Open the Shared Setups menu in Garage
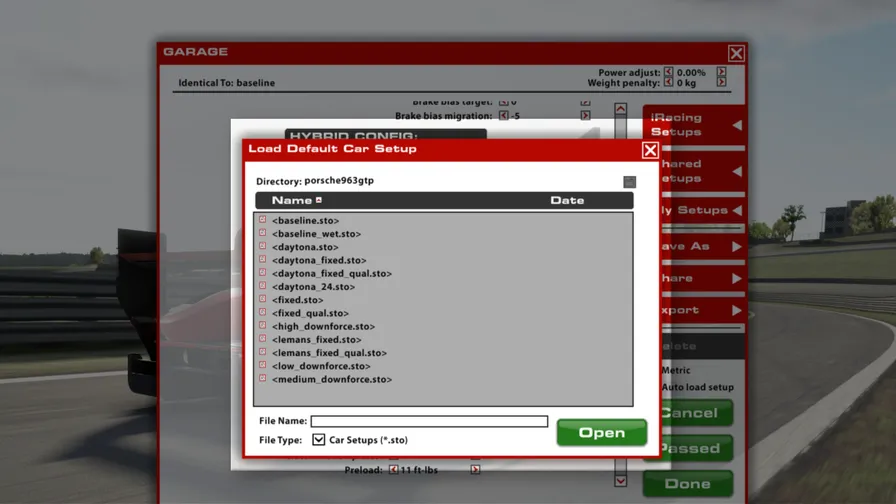This screenshot has height=504, width=896. [703, 171]
